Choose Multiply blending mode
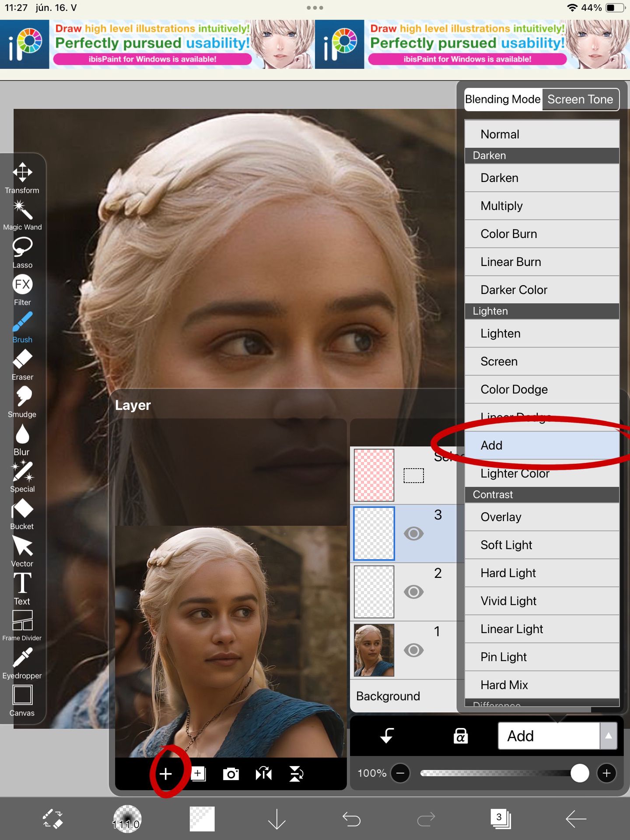 coord(542,206)
